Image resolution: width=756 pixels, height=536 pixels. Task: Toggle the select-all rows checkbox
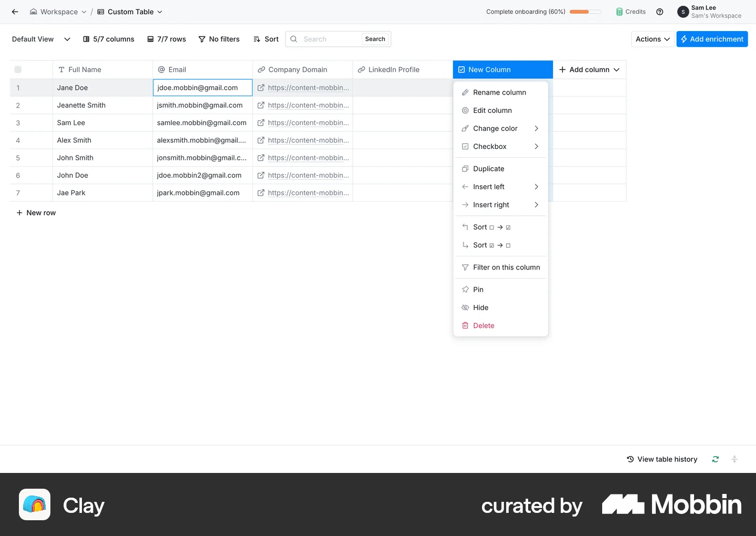coord(18,69)
